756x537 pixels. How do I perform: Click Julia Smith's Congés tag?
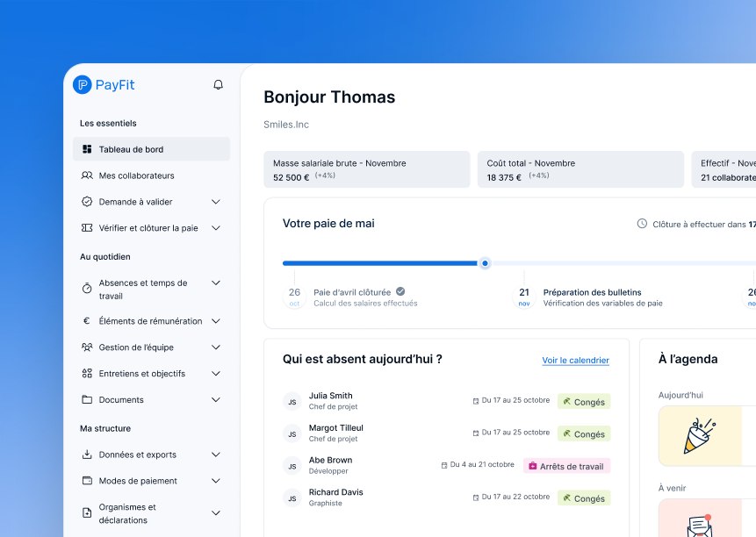point(584,402)
